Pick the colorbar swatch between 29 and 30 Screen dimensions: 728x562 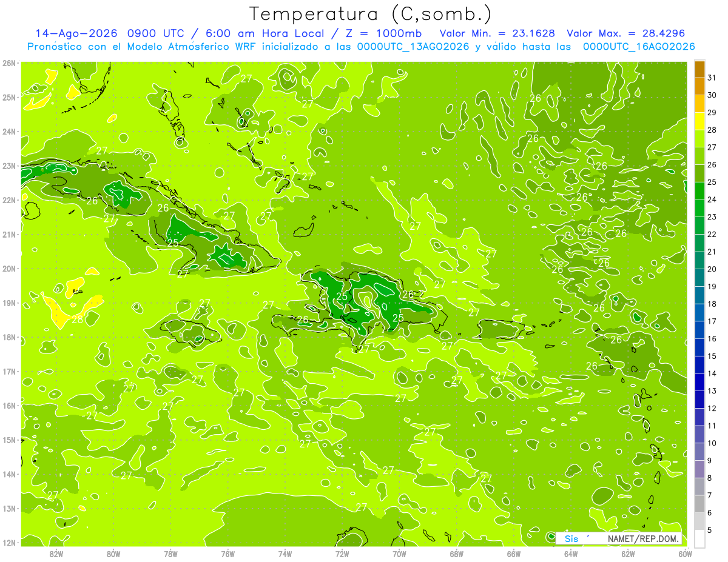pyautogui.click(x=699, y=104)
